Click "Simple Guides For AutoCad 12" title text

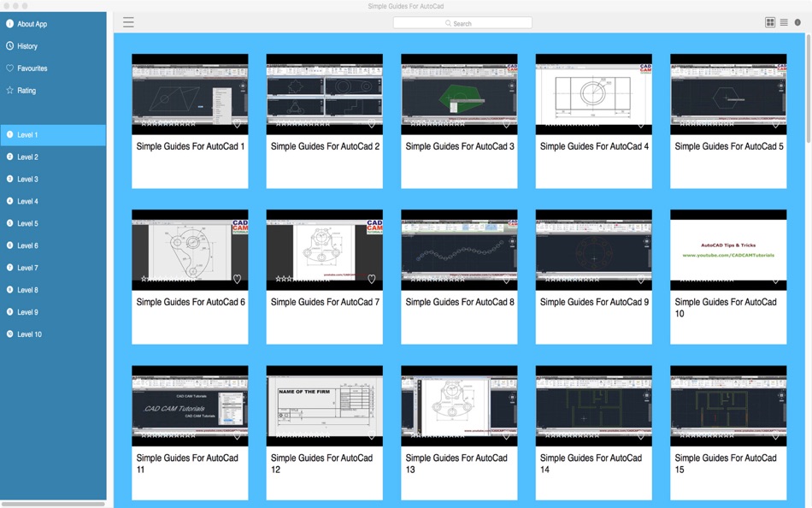tap(321, 464)
